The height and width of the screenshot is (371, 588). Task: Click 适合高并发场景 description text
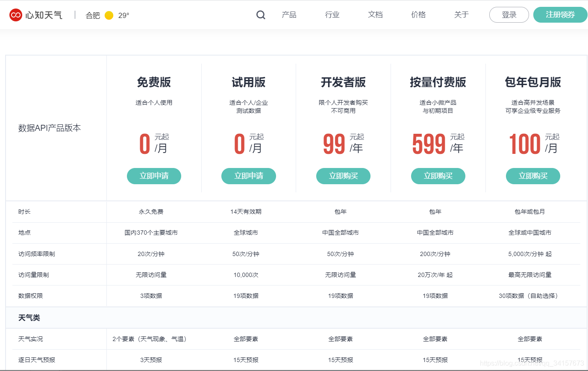[x=533, y=103]
